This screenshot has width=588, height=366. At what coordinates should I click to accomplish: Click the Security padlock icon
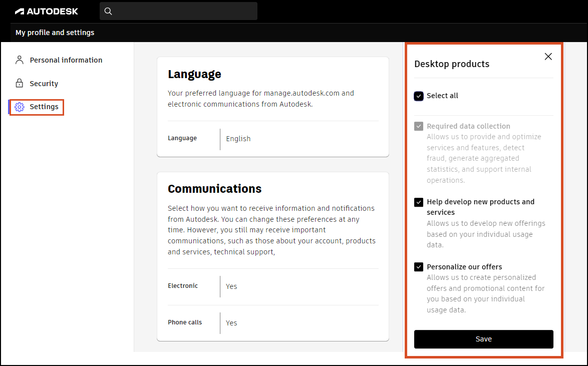point(19,83)
